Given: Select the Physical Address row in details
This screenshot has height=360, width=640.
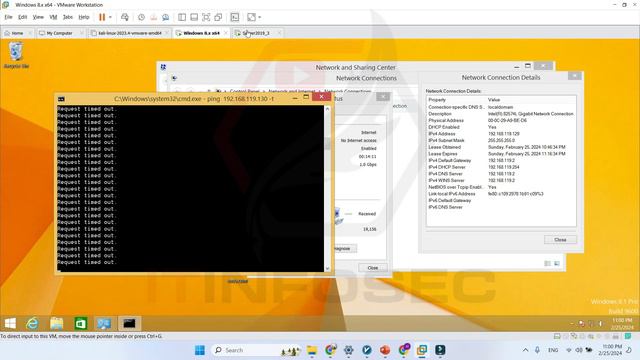Looking at the screenshot, I should (x=501, y=120).
